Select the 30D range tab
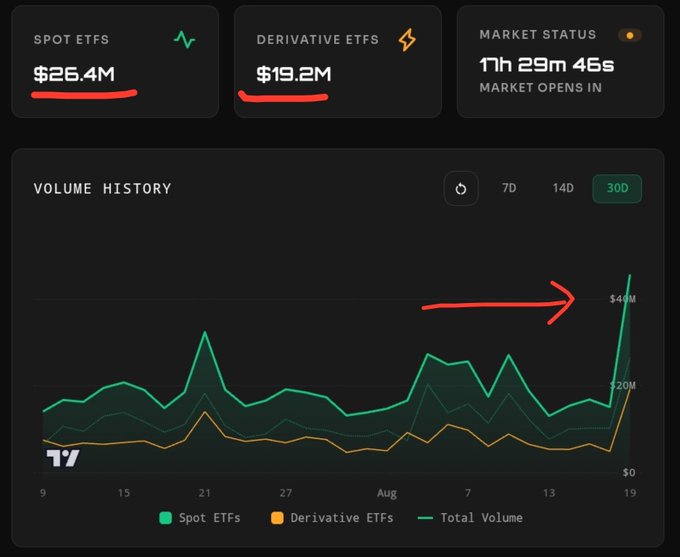680x557 pixels. pos(617,188)
